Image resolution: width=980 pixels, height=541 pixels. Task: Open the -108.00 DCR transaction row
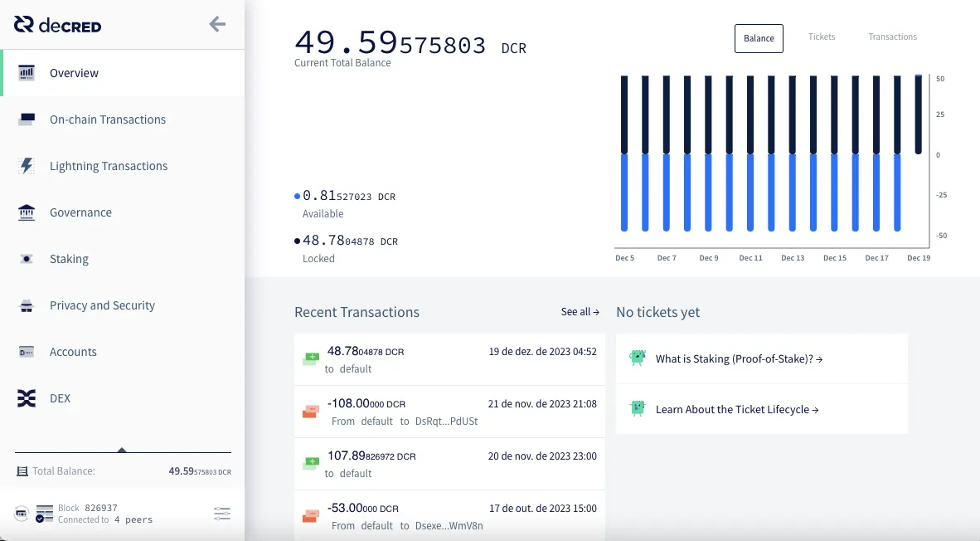click(449, 412)
